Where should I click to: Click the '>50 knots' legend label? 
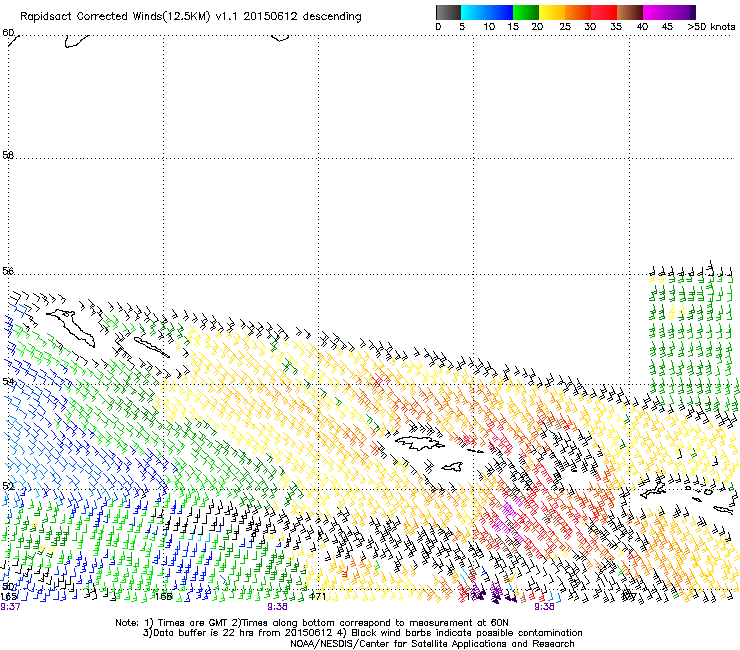(x=711, y=27)
